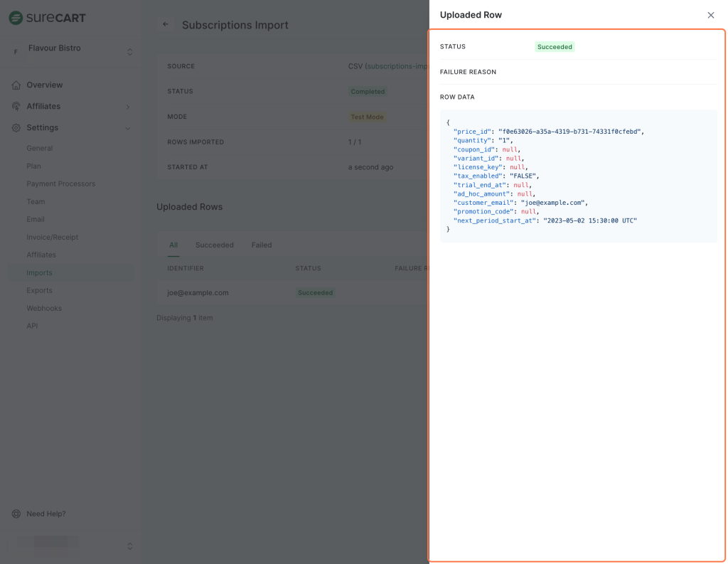728x564 pixels.
Task: Click the Need Help? link
Action: [45, 514]
